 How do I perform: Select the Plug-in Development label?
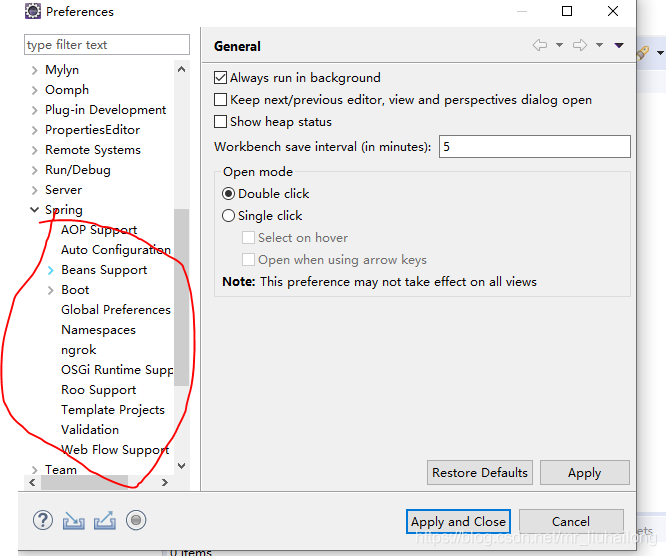105,110
